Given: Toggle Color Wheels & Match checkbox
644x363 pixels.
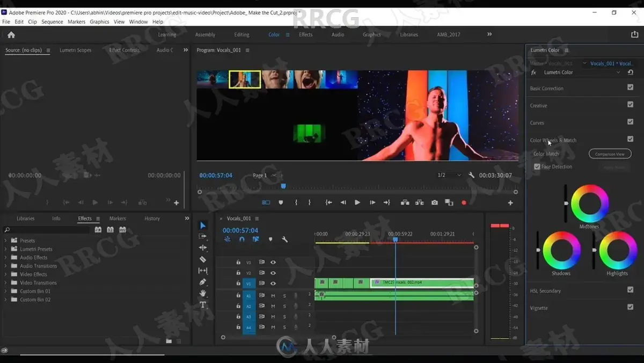Looking at the screenshot, I should 630,139.
